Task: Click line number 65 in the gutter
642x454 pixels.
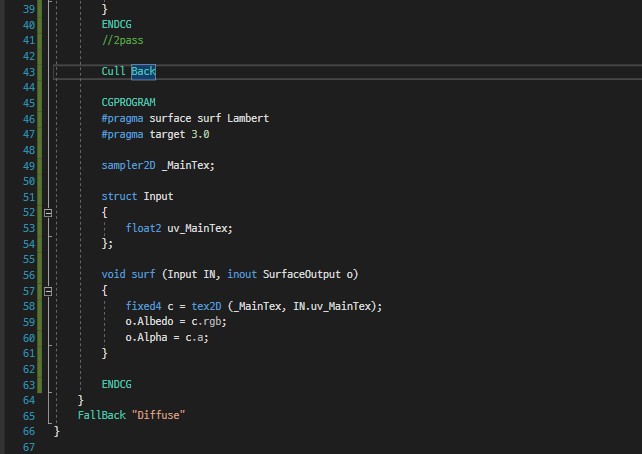Action: tap(29, 416)
